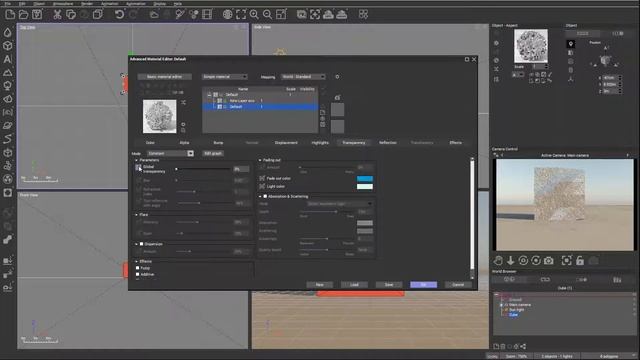Click the Save disk icon in the top toolbar
640x360 pixels.
tap(37, 15)
